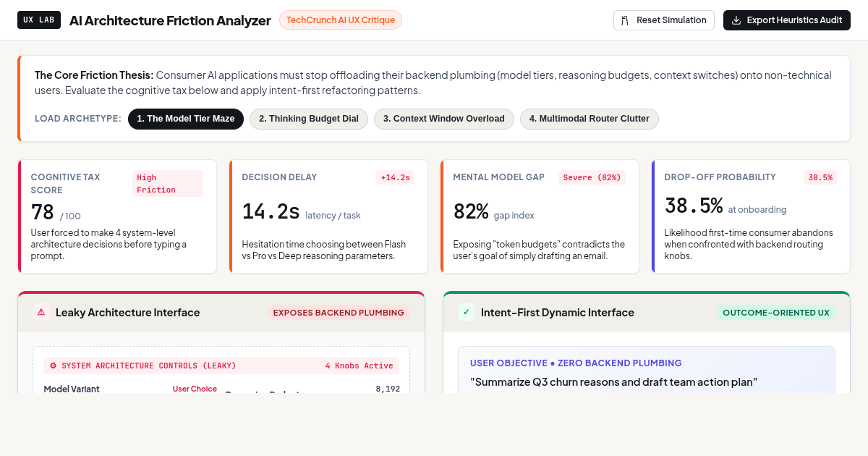Click the gear icon in System Architecture Controls
The width and height of the screenshot is (868, 456).
pyautogui.click(x=53, y=366)
